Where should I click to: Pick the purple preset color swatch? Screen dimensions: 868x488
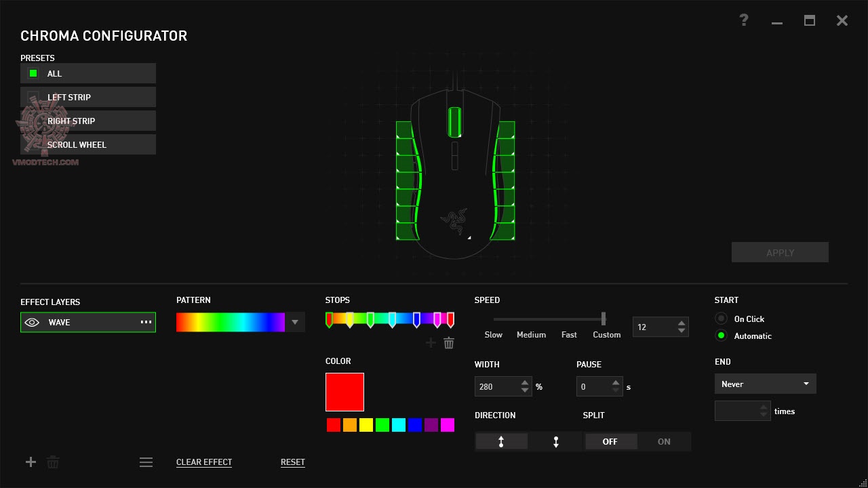pyautogui.click(x=431, y=425)
